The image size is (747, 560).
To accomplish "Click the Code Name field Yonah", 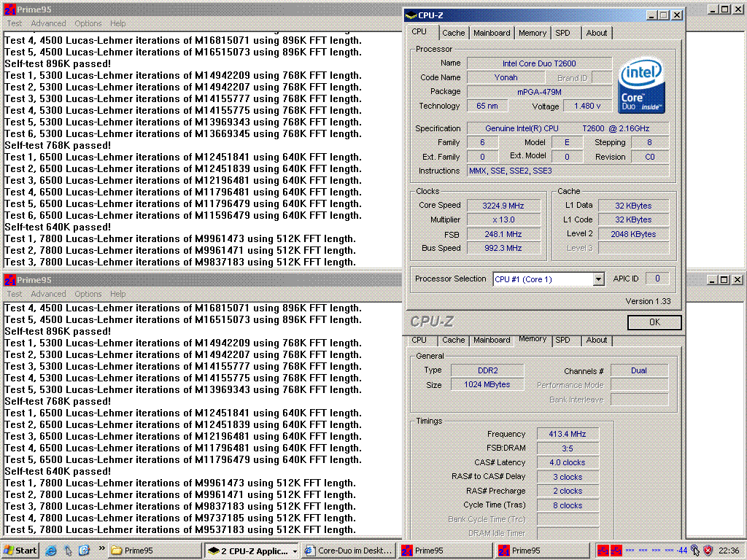I will pyautogui.click(x=506, y=77).
